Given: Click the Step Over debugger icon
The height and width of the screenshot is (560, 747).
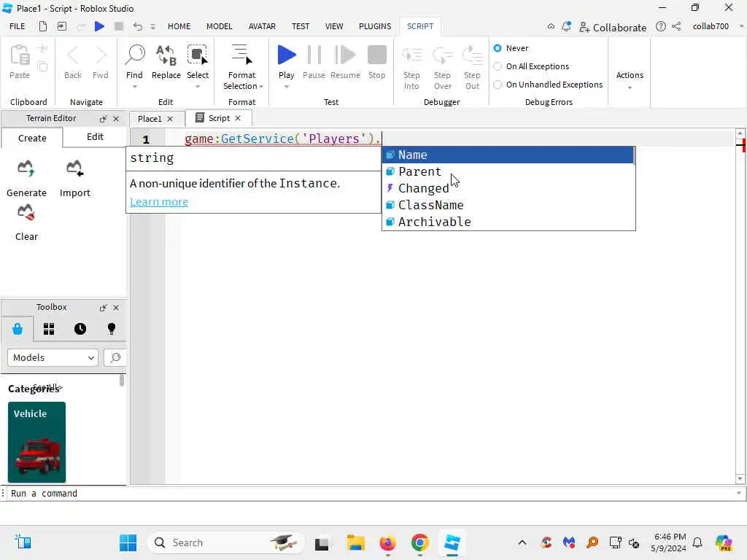Looking at the screenshot, I should [x=442, y=55].
